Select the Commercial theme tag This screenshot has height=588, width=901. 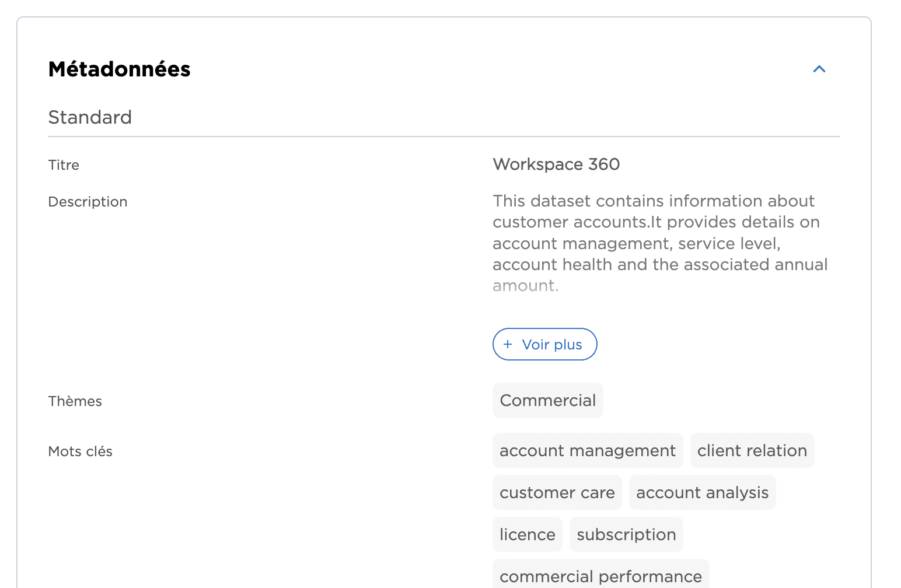[547, 400]
